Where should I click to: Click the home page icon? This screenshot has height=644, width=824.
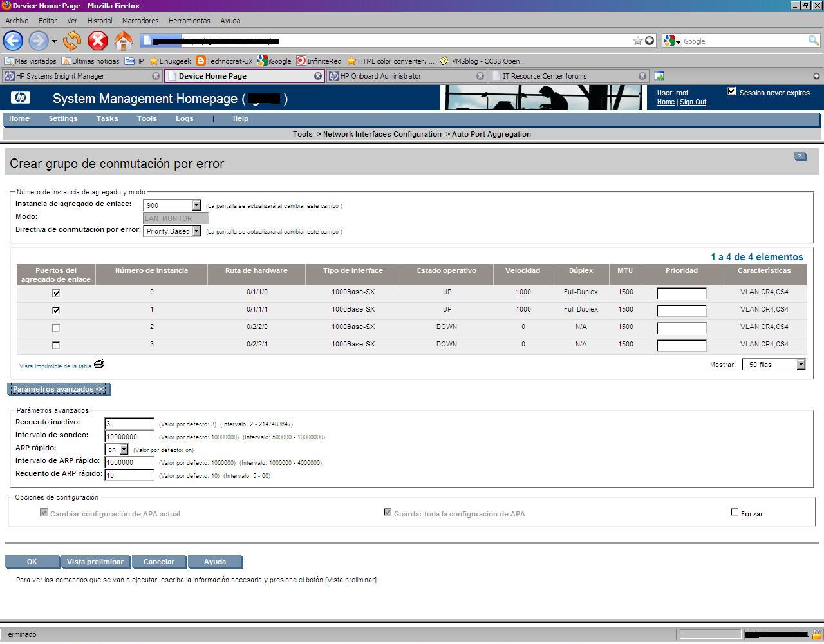click(123, 41)
